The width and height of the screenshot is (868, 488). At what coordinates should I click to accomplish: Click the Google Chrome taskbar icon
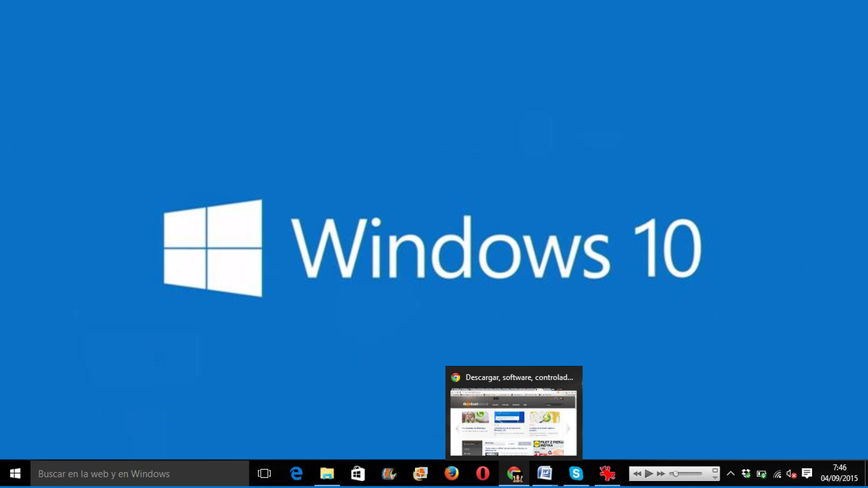click(514, 474)
